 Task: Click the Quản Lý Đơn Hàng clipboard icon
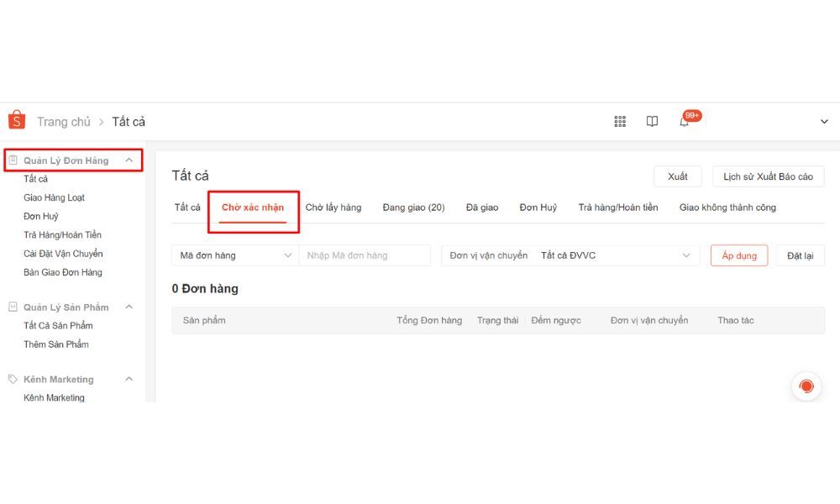tap(13, 160)
